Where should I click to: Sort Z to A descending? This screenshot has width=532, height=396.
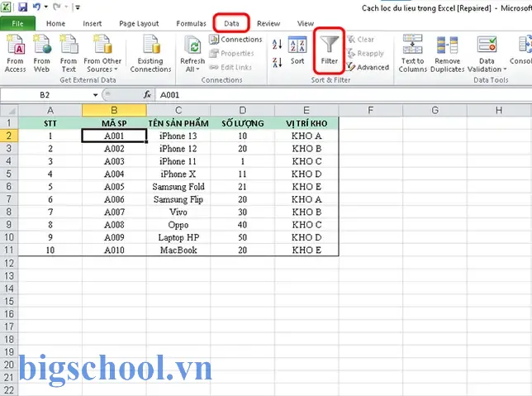[277, 62]
